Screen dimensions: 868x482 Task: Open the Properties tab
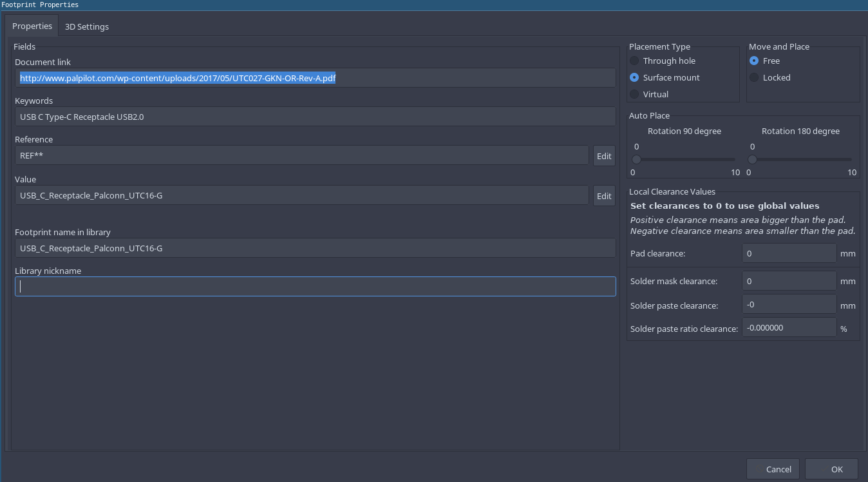click(x=32, y=26)
